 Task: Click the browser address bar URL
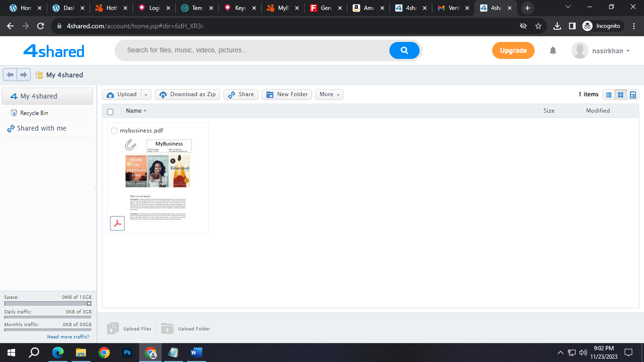135,26
